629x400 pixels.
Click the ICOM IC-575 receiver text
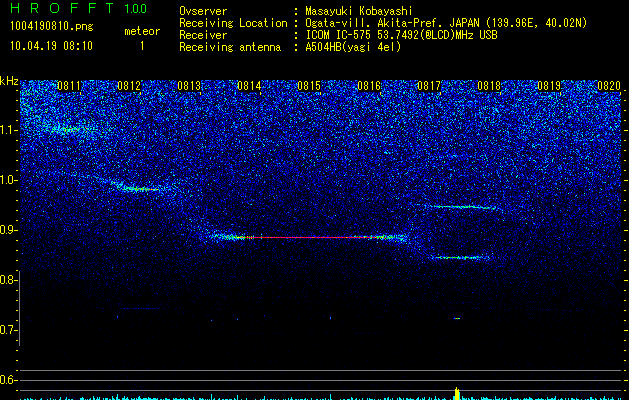click(x=401, y=35)
